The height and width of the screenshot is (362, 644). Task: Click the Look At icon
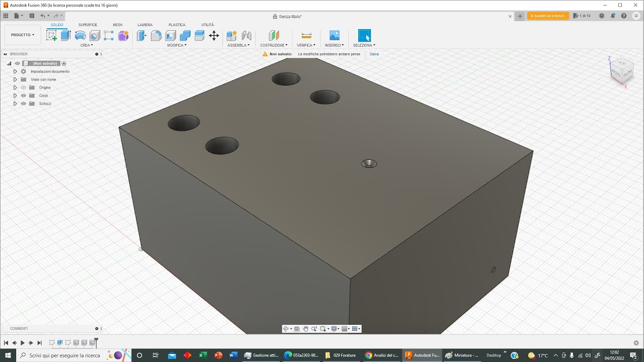pos(297,329)
